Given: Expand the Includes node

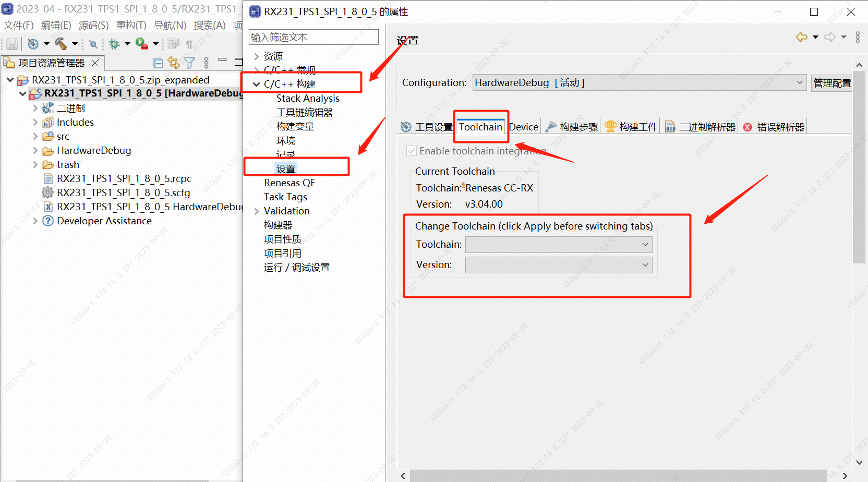Looking at the screenshot, I should (35, 122).
